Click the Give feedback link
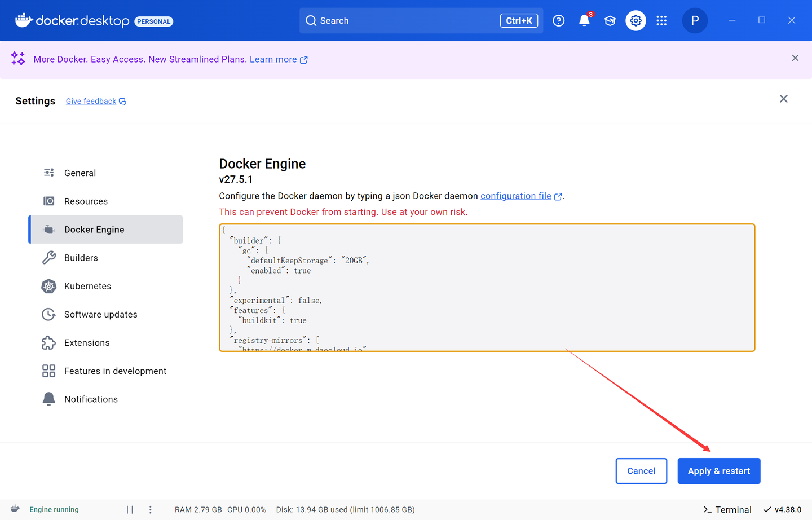The image size is (812, 520). [x=91, y=101]
